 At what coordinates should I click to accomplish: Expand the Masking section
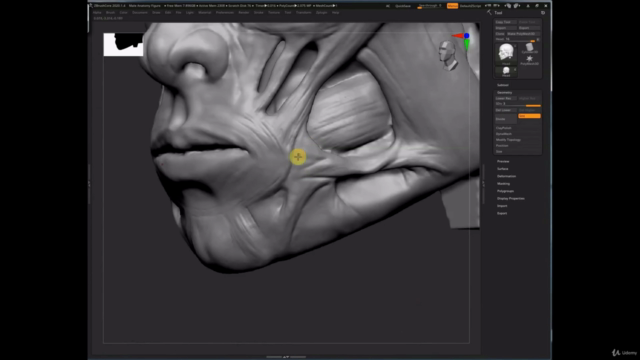pyautogui.click(x=503, y=184)
